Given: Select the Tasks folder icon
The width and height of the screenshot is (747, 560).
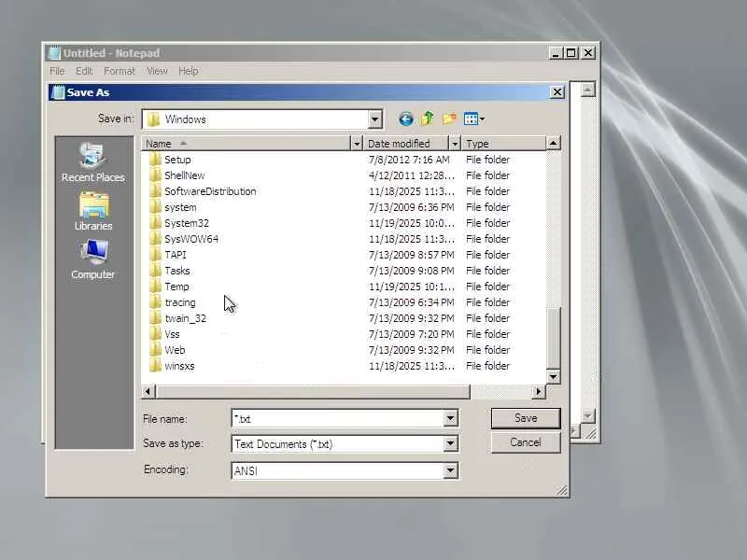Looking at the screenshot, I should 155,271.
